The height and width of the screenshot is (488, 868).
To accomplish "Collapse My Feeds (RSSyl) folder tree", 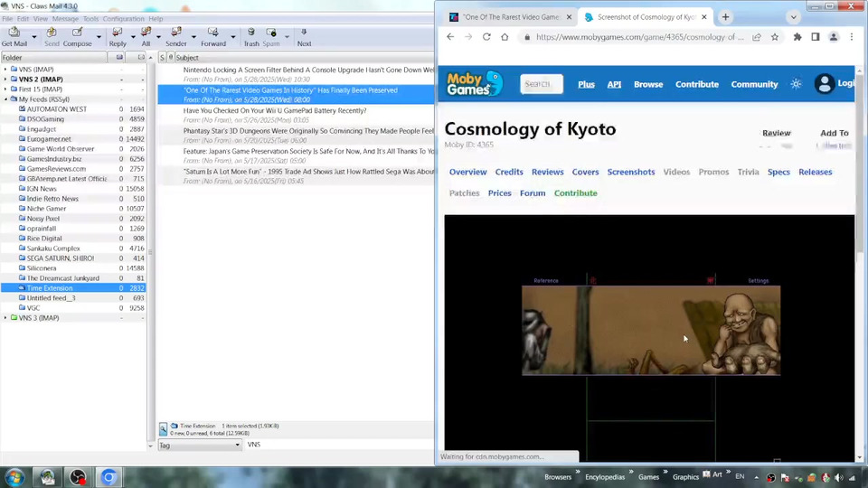I will coord(6,99).
